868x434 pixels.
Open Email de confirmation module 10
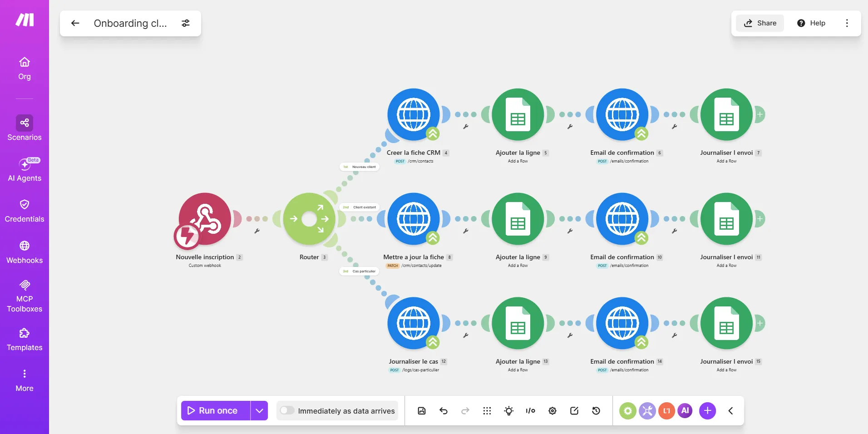click(x=622, y=219)
